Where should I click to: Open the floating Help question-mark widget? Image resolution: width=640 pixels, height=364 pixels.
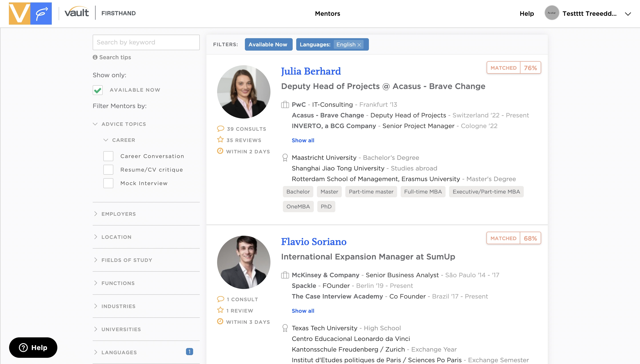33,348
